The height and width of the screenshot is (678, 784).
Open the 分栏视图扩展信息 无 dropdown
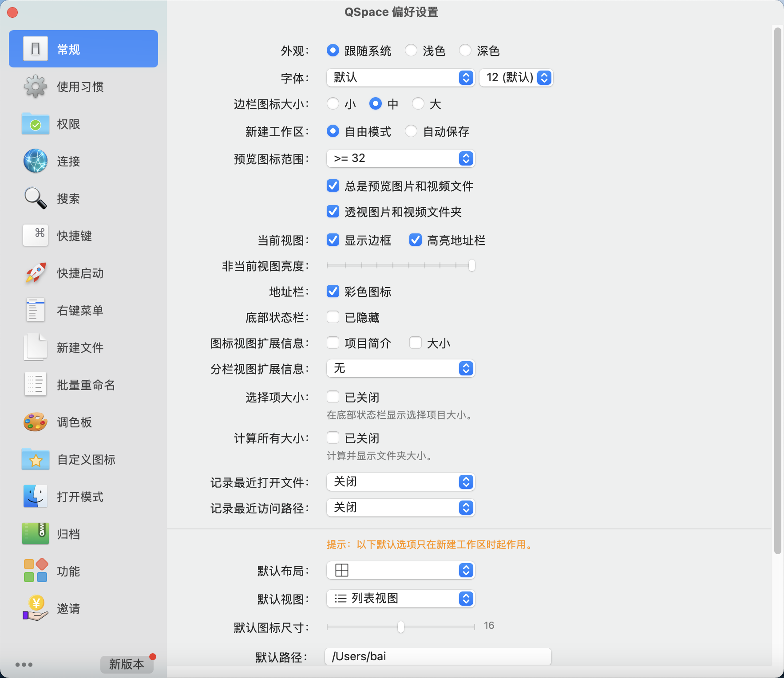click(x=401, y=368)
